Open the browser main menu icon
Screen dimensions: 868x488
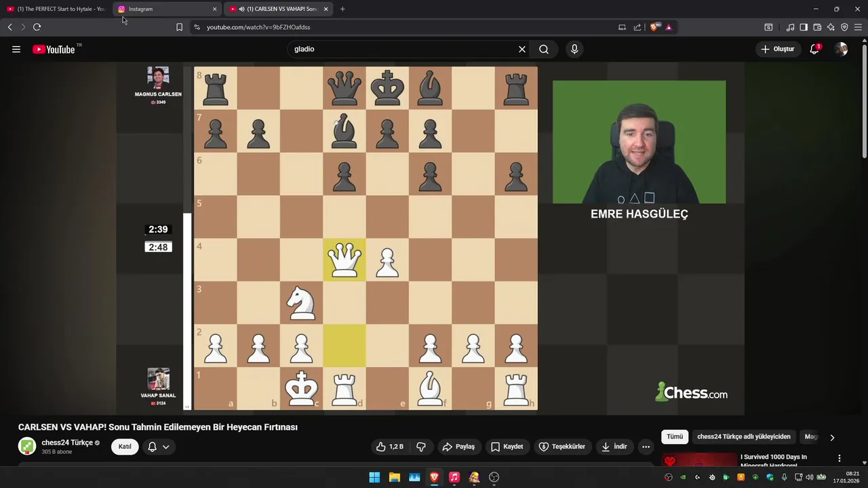coord(858,27)
